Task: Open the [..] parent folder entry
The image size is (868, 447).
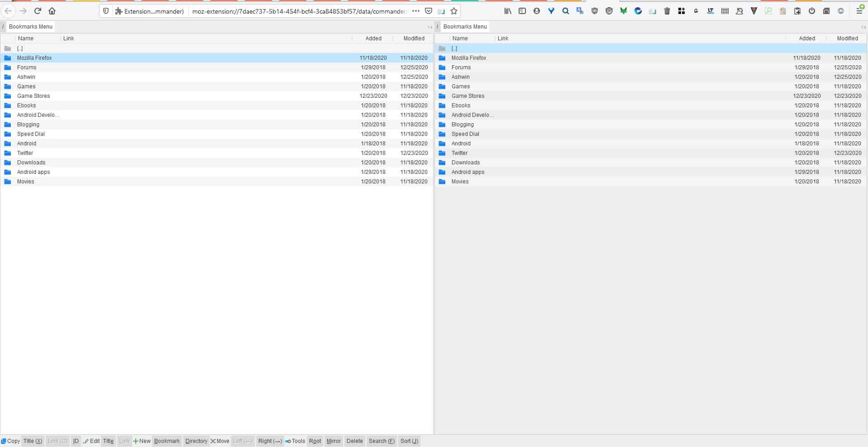Action: click(x=20, y=48)
